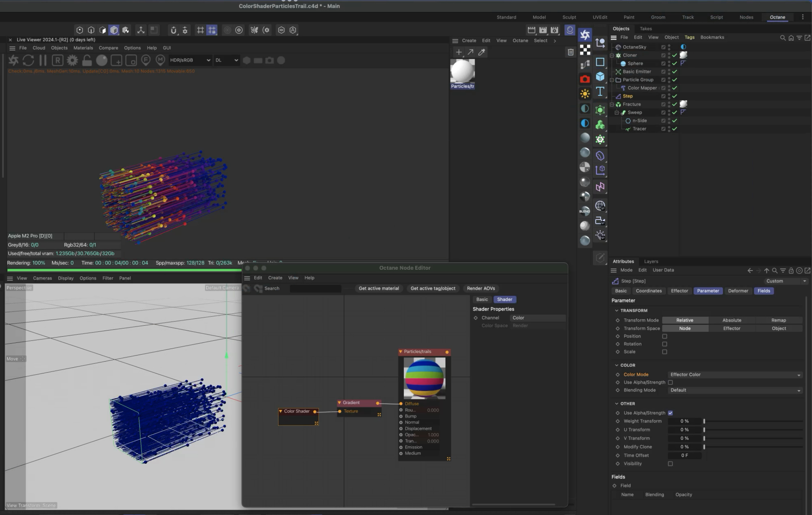Open the Color Mode Effector Color dropdown
812x515 pixels.
(734, 375)
